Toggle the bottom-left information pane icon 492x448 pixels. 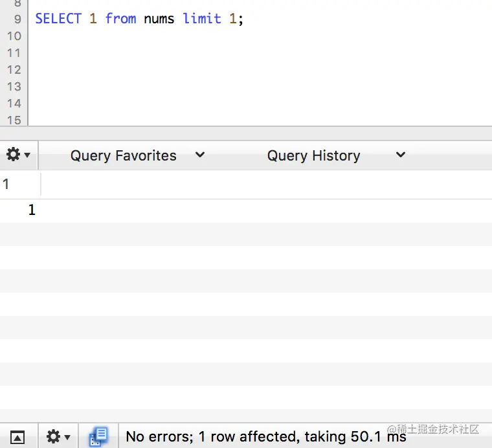coord(17,437)
